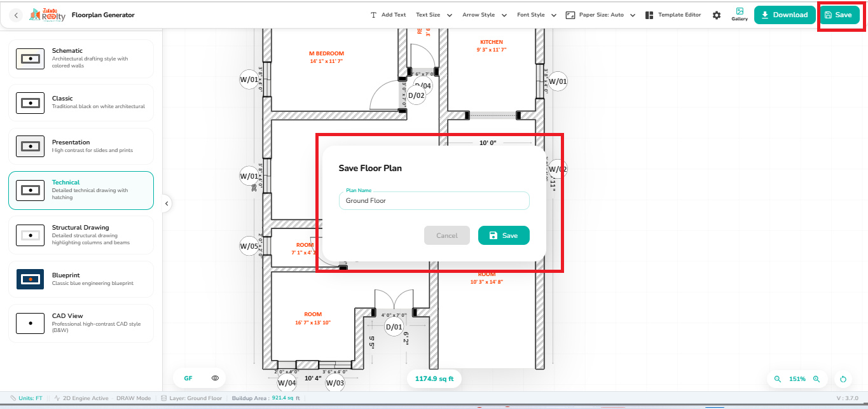
Task: Open the settings gear in toolbar
Action: click(x=717, y=15)
